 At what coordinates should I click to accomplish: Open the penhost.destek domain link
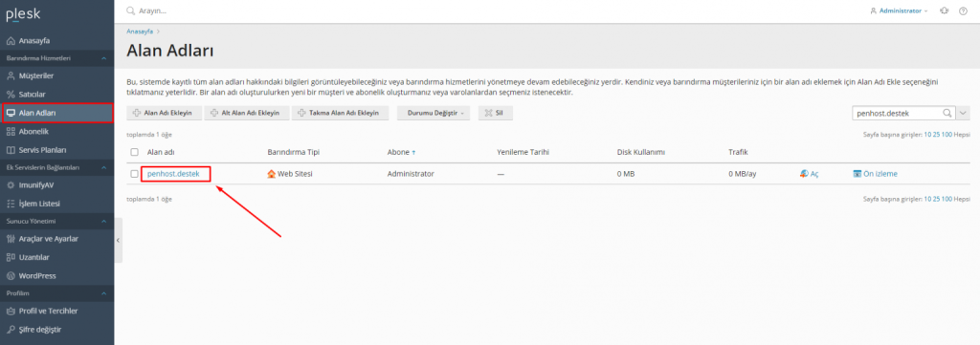pos(173,174)
